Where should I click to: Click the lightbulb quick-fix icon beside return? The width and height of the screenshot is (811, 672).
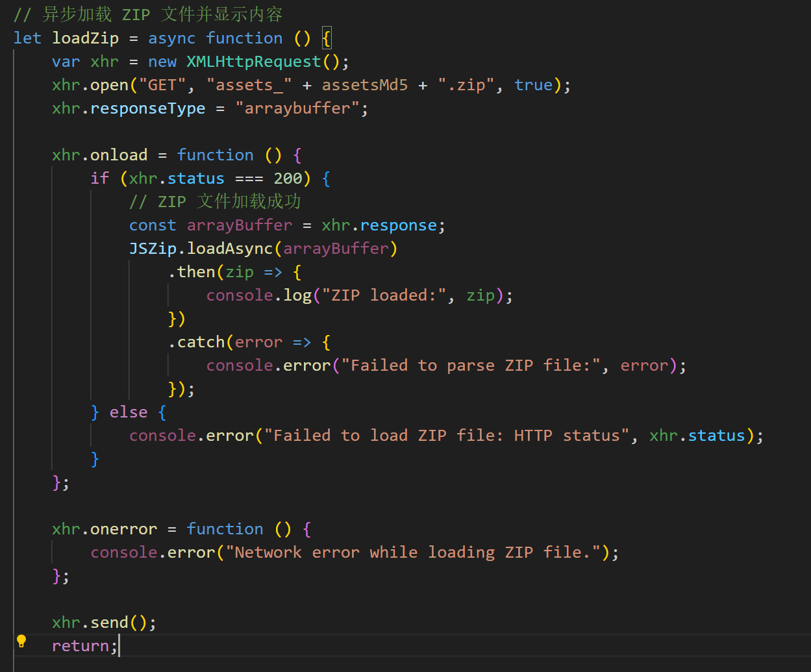pos(21,641)
